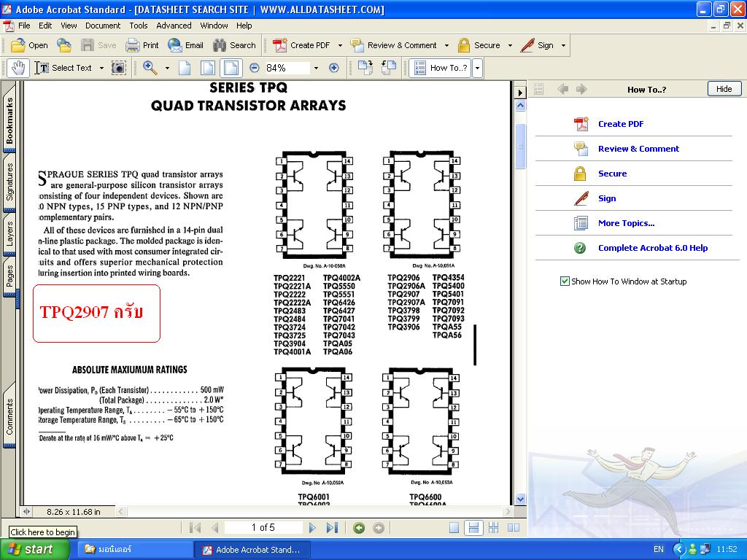Open the More Topics... link
Screen dimensions: 747x560
click(x=626, y=223)
